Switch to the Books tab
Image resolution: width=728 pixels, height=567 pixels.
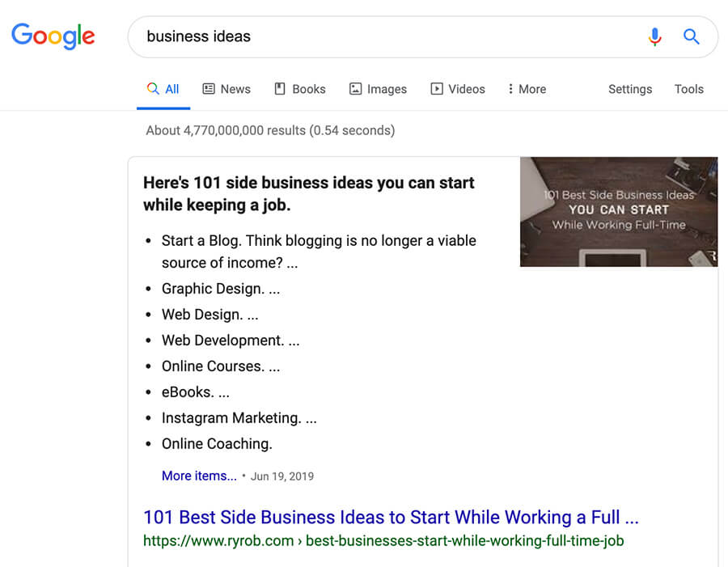[x=307, y=89]
